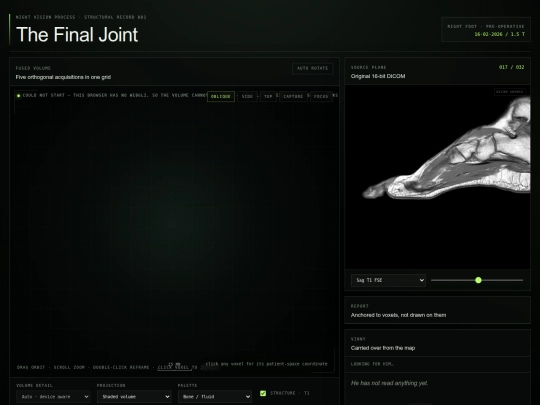
Task: Toggle the Auto Rotate button
Action: pyautogui.click(x=313, y=68)
